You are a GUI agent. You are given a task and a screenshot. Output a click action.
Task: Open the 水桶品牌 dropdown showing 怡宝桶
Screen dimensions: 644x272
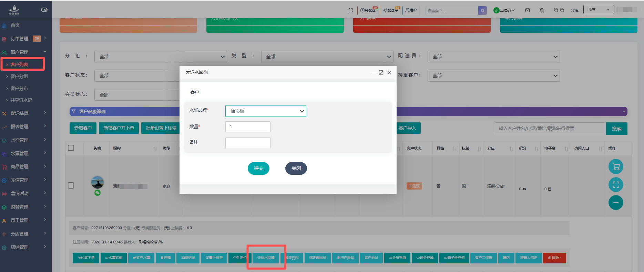[x=266, y=111]
